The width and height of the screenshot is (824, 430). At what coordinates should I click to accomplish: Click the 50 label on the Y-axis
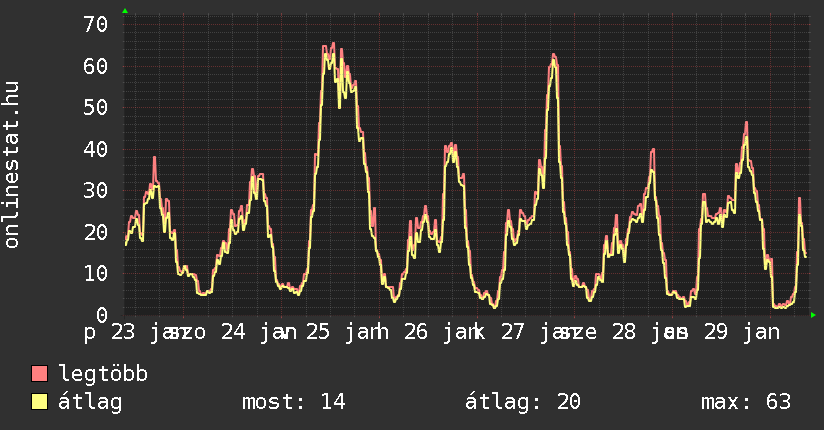[95, 107]
